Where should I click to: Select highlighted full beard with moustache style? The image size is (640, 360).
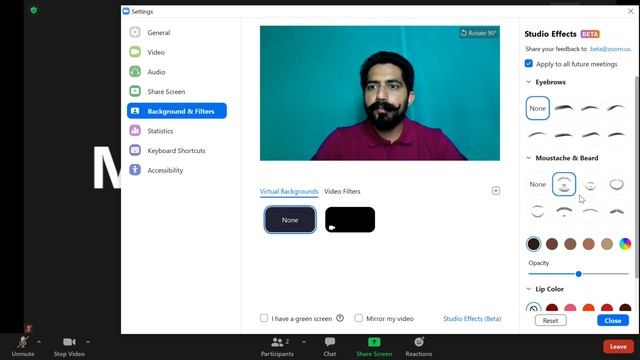click(x=564, y=184)
